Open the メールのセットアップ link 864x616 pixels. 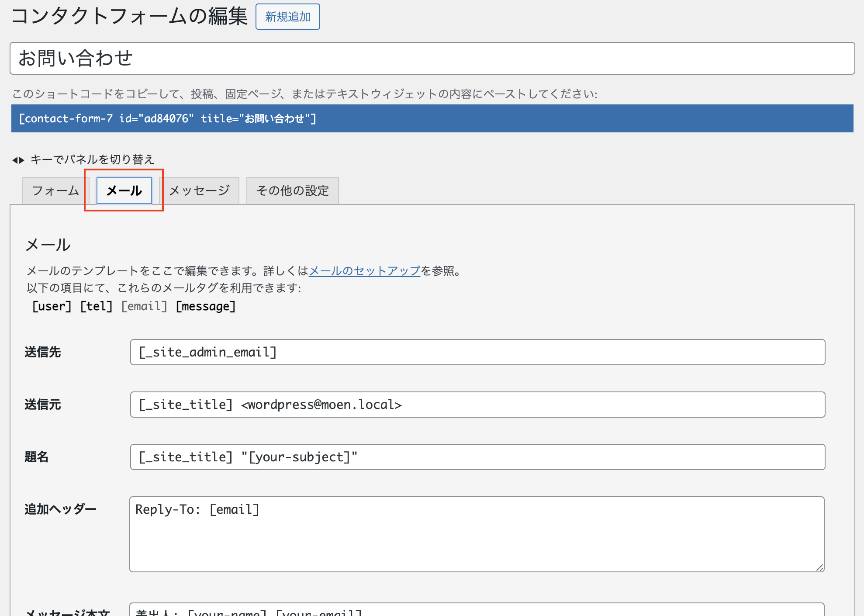pyautogui.click(x=364, y=271)
